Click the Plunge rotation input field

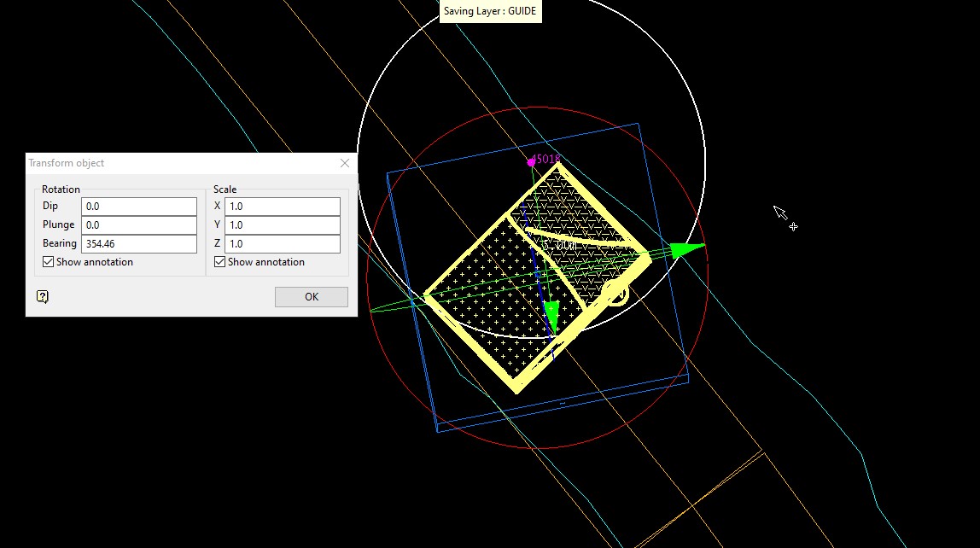click(139, 225)
